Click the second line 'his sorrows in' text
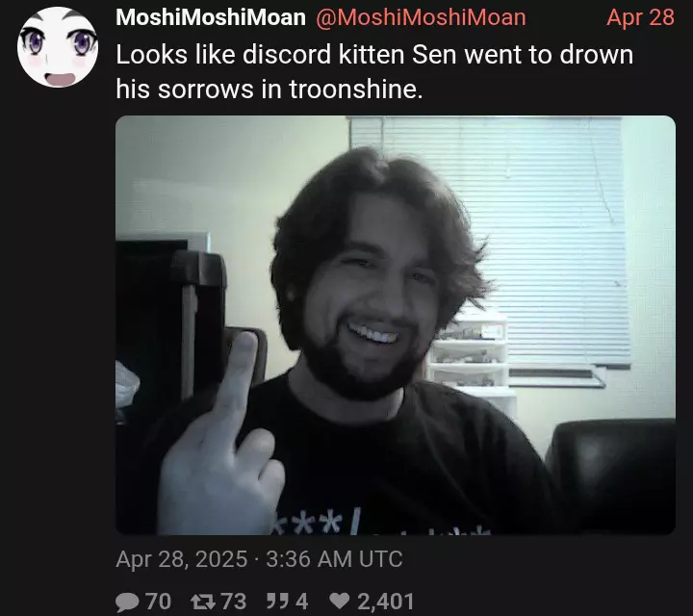 (199, 90)
